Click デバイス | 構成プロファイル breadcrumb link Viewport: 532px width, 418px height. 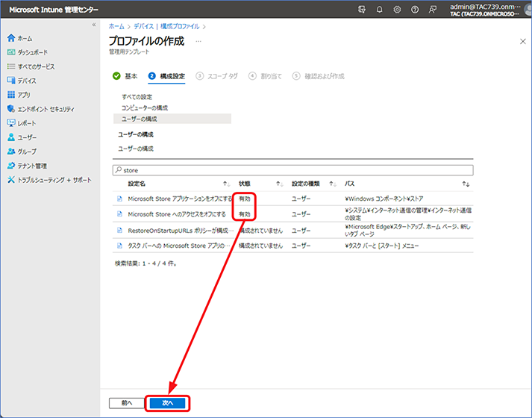pyautogui.click(x=166, y=26)
